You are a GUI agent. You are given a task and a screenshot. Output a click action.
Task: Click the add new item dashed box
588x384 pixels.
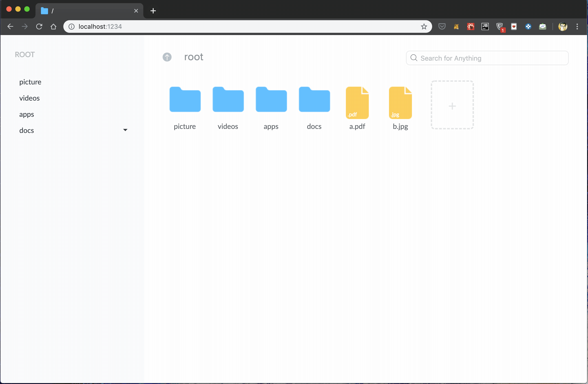tap(452, 105)
